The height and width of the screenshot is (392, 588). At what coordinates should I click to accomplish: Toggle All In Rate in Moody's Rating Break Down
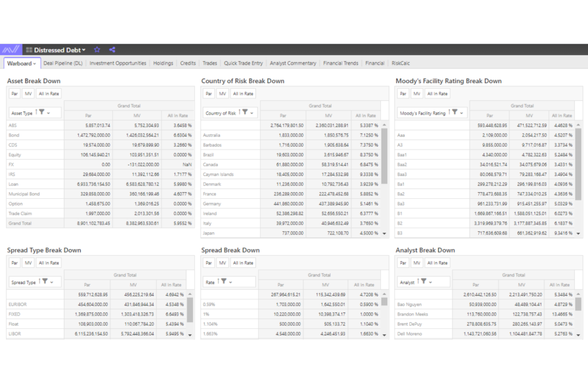[437, 94]
